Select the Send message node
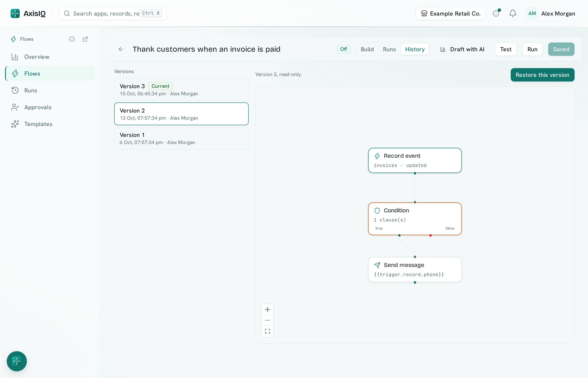 [x=415, y=269]
